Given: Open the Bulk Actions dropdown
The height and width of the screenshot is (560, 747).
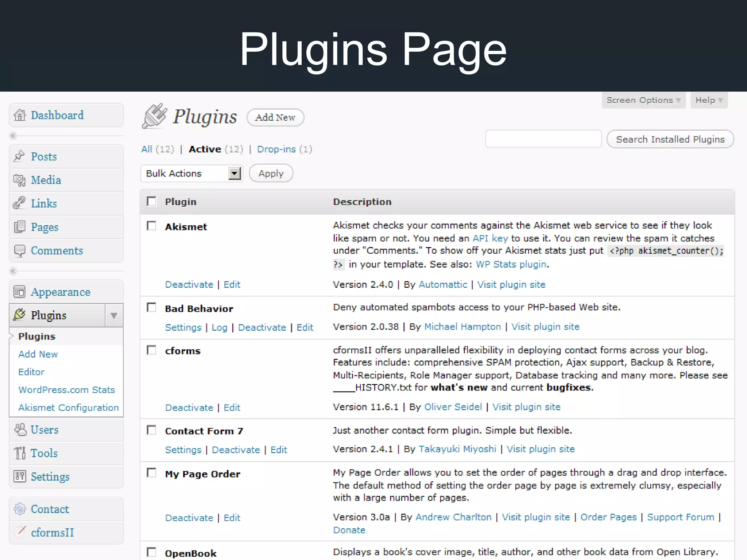Looking at the screenshot, I should pos(191,174).
